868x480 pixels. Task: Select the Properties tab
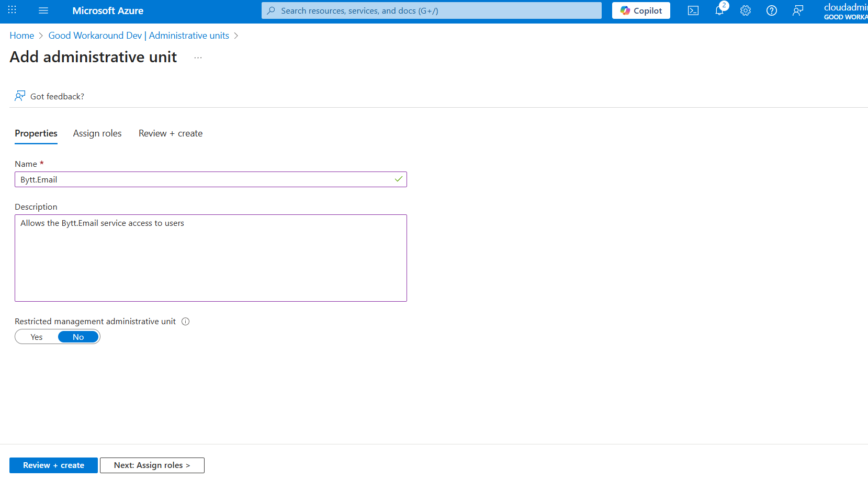36,133
